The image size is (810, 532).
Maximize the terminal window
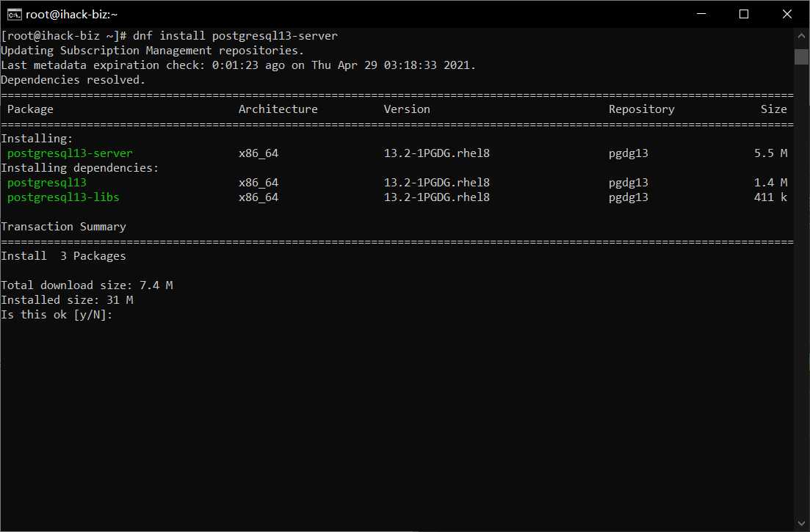[x=744, y=14]
